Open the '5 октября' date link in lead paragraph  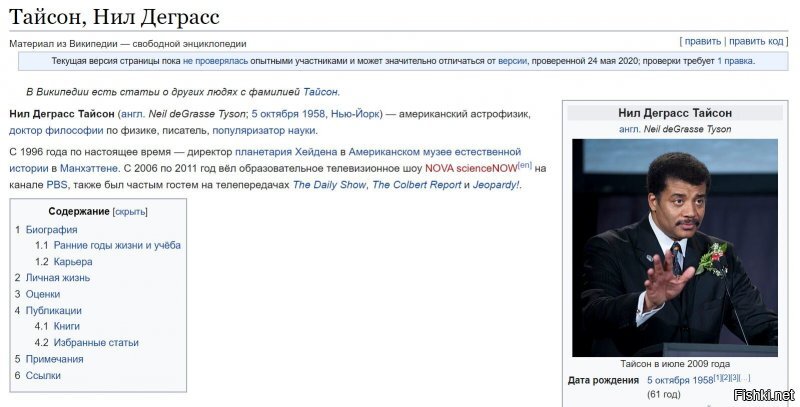(274, 114)
